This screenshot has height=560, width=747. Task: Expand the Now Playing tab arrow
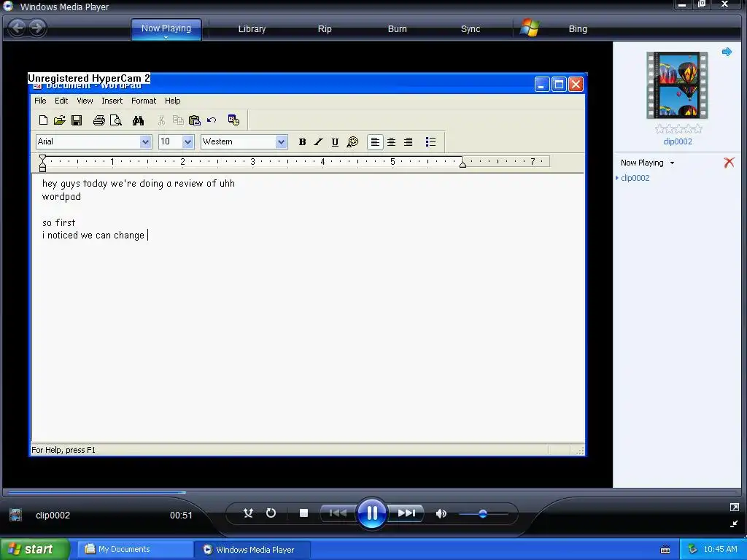tap(166, 37)
